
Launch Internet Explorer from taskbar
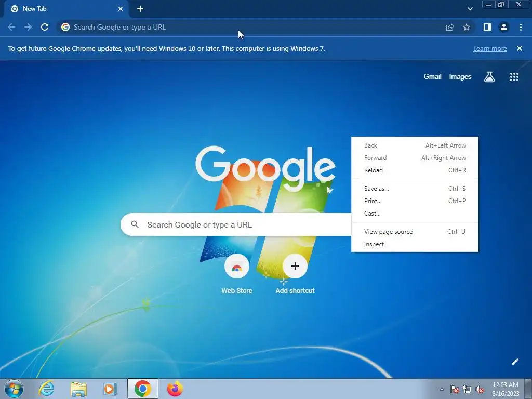tap(46, 389)
